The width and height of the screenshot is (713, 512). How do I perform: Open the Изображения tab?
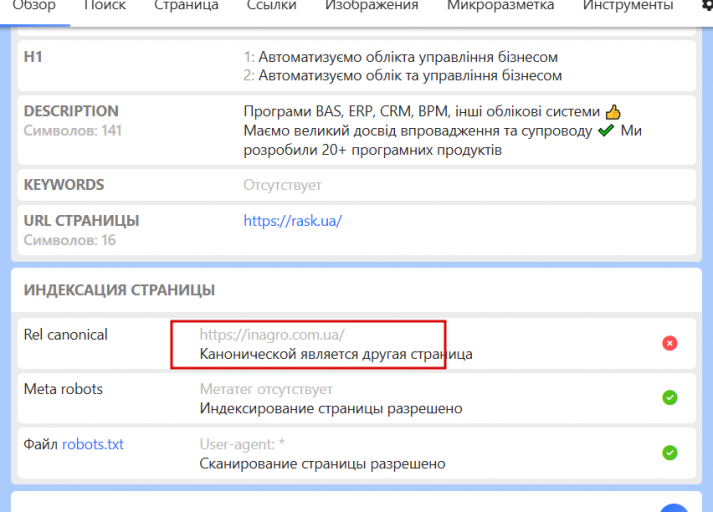[x=372, y=6]
